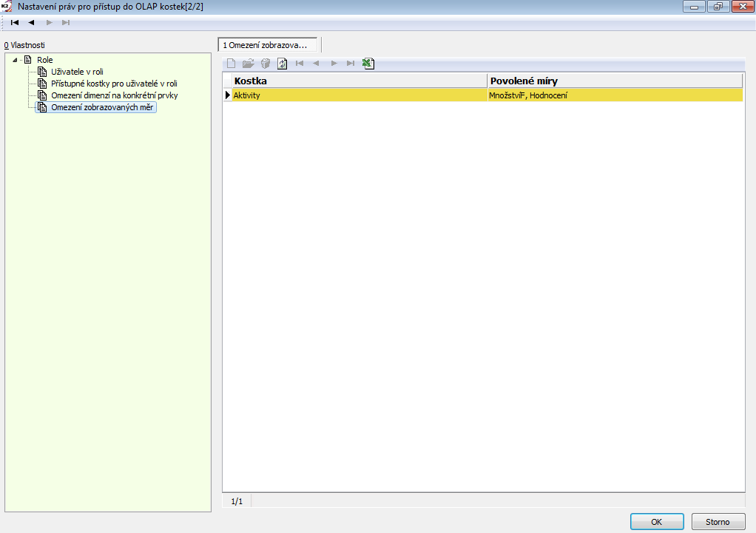
Task: Open Přístupné kostky pro uživatelé v roli
Action: point(114,84)
